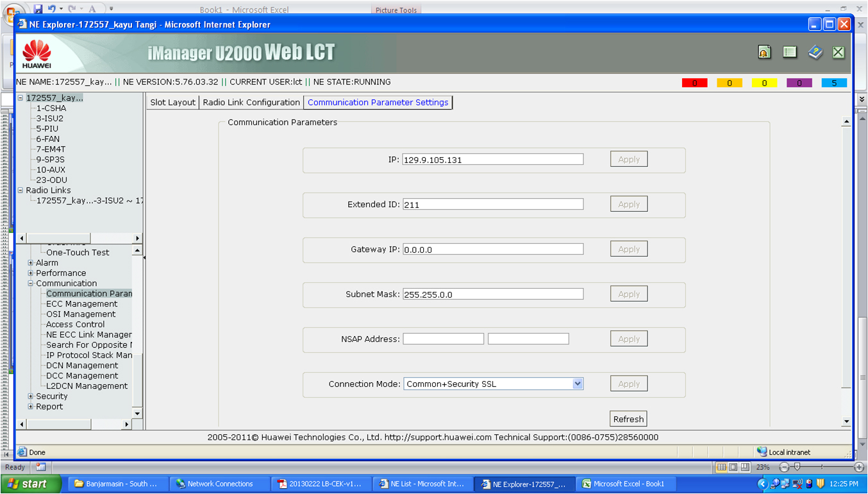Collapse the Communication tree node

point(30,283)
